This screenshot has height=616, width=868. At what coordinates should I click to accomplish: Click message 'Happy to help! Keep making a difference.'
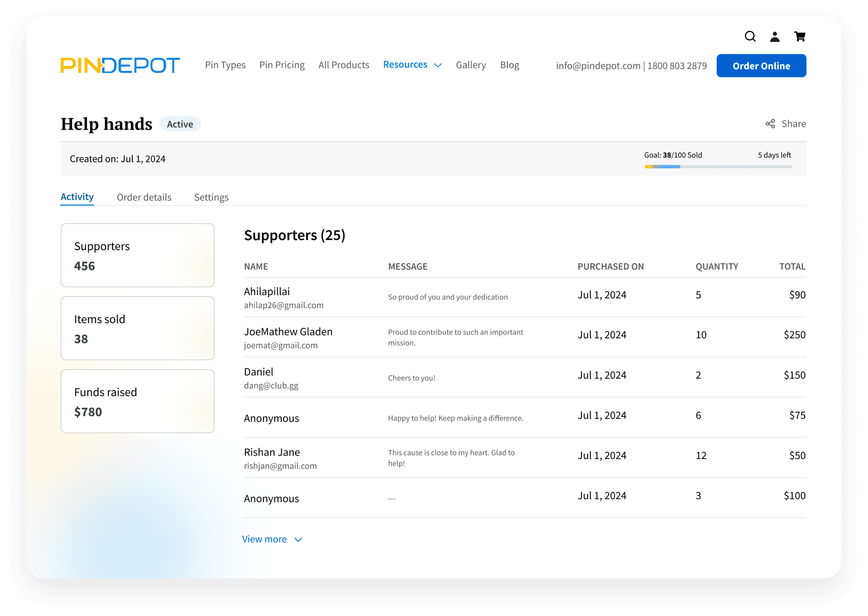455,418
